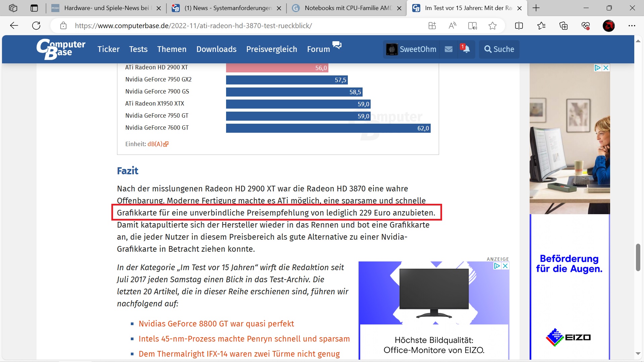Click the Forum speech bubbles icon

(337, 45)
